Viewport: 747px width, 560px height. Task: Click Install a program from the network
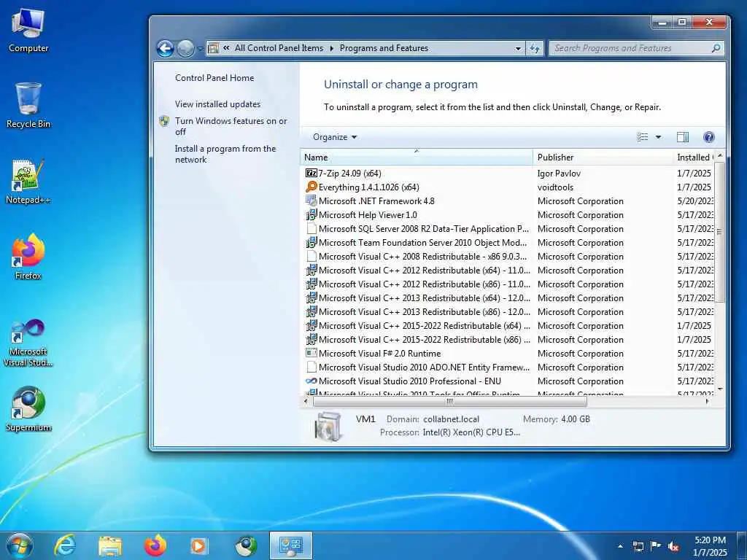click(225, 154)
